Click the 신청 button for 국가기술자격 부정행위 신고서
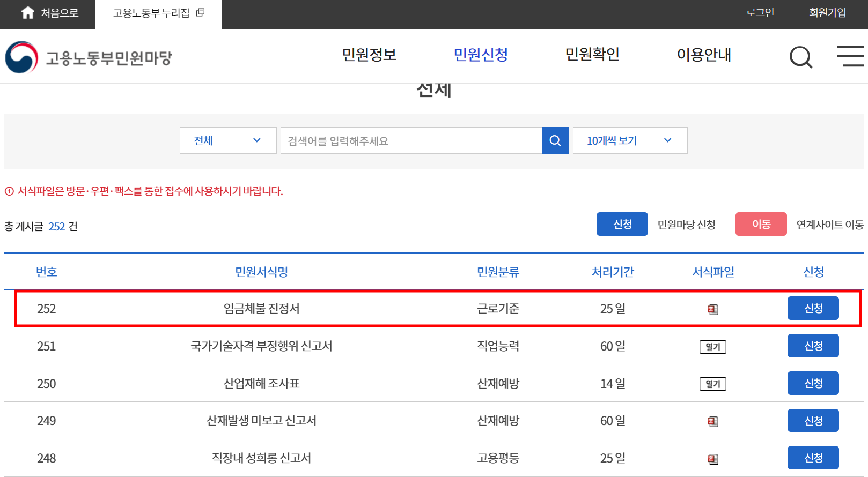 pos(813,346)
